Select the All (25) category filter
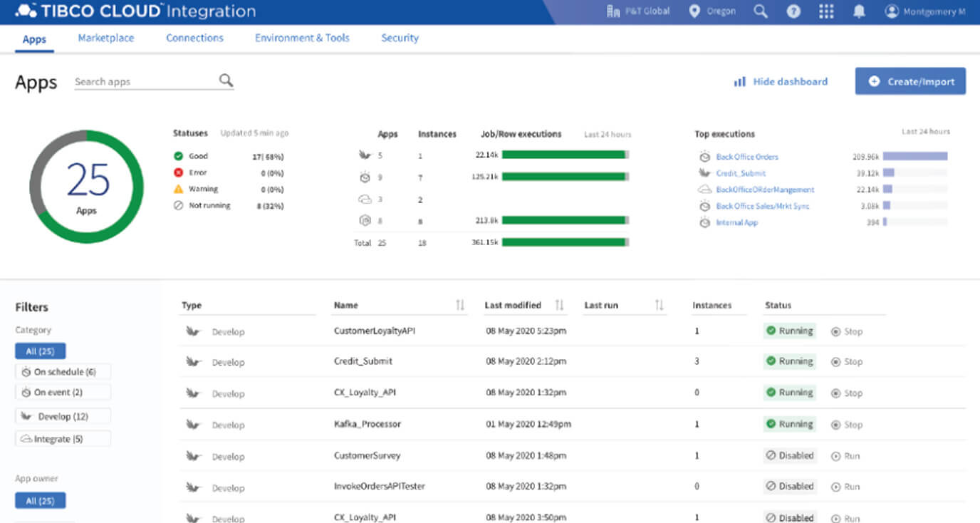 point(40,351)
